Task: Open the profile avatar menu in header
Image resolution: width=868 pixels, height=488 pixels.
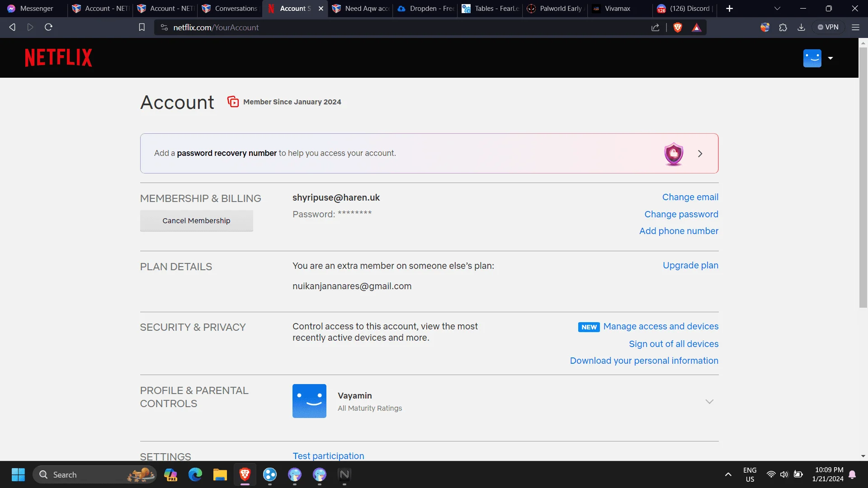Action: pos(812,58)
